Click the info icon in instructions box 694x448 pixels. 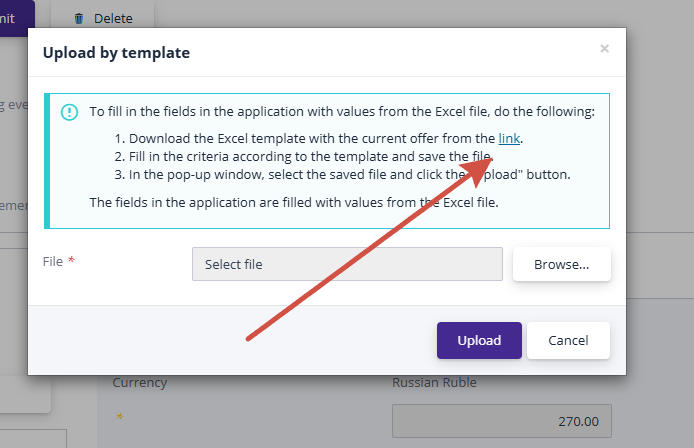tap(69, 112)
